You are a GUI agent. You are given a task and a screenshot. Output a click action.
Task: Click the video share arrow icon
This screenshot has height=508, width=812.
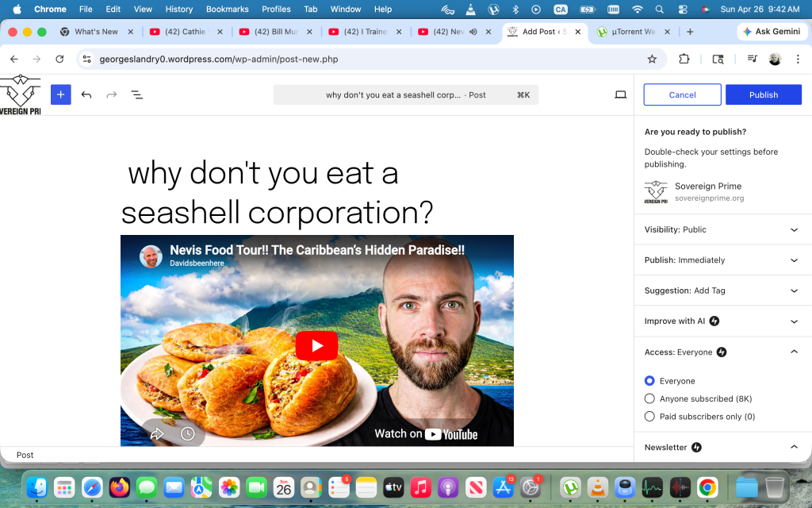(157, 433)
